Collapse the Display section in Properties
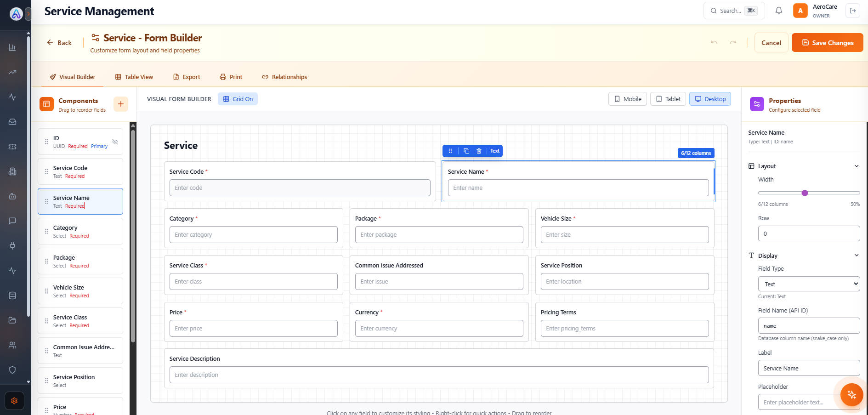The width and height of the screenshot is (868, 415). [856, 255]
